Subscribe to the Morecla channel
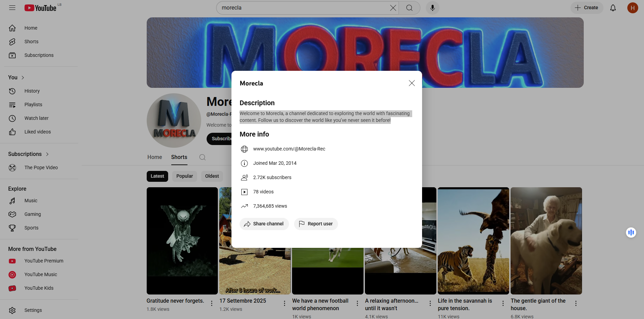 (219, 139)
